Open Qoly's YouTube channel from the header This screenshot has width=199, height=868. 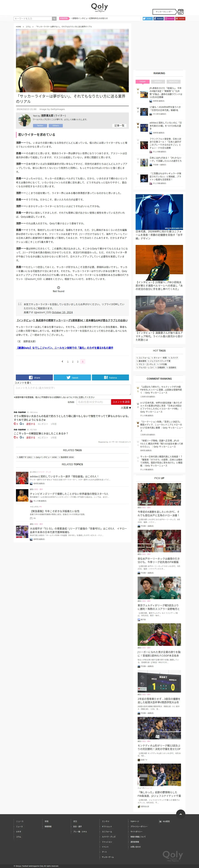180,18
